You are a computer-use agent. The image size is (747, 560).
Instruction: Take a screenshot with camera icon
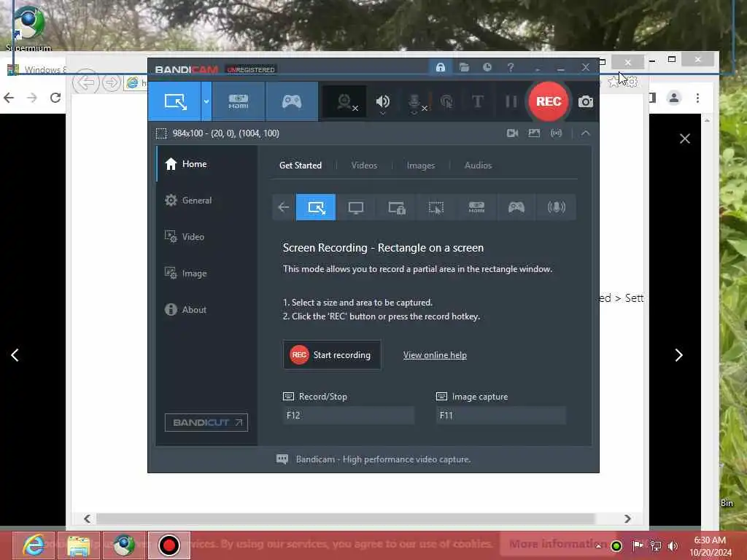click(x=586, y=101)
